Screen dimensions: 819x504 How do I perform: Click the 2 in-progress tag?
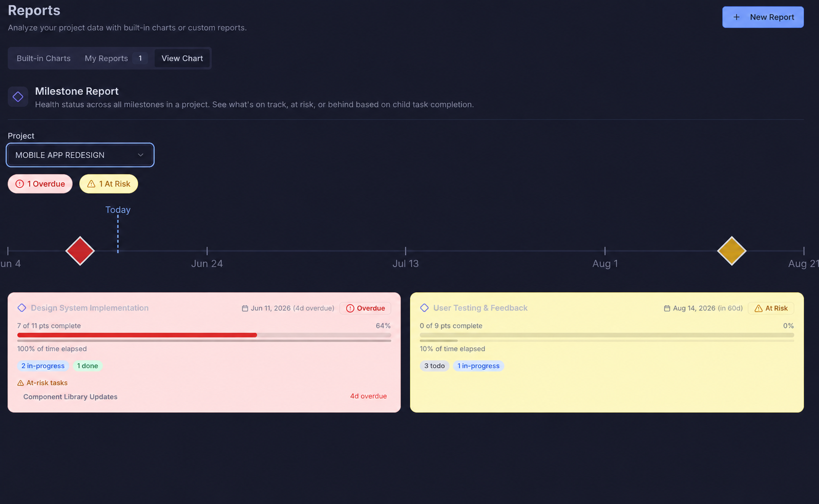coord(43,366)
